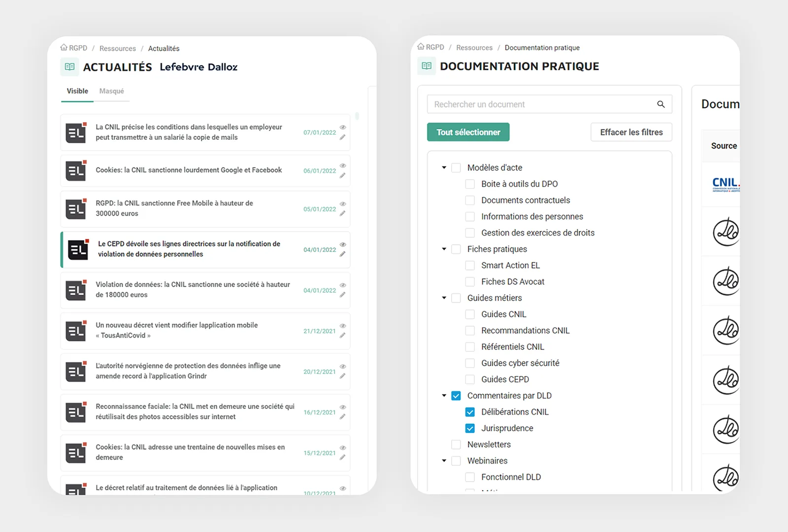This screenshot has width=788, height=532.
Task: Click pencil icon for 15/12/2021 cookies news
Action: click(x=342, y=458)
